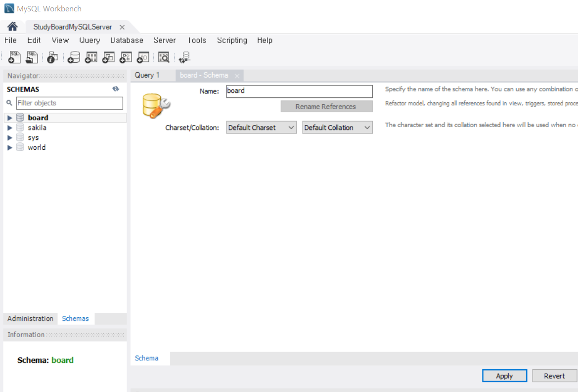Expand the sakila schema tree
Screen dimensions: 578x392
[x=10, y=128]
